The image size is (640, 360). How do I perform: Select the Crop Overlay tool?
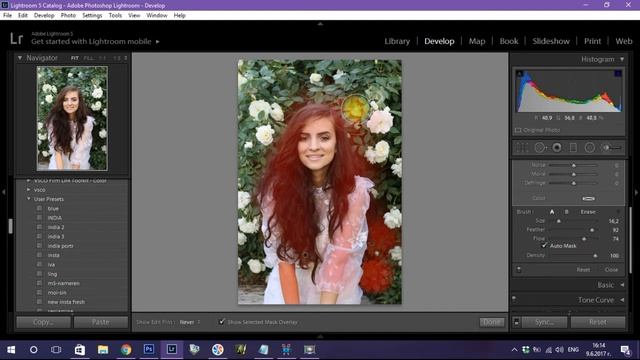(522, 147)
